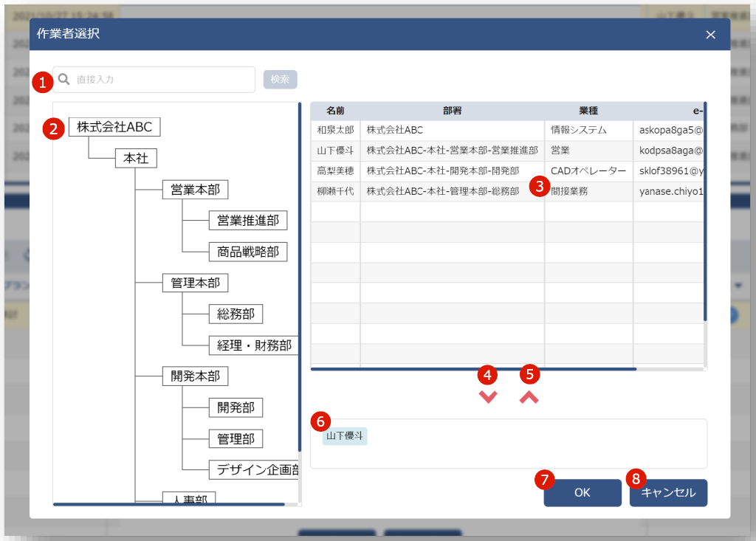756x541 pixels.
Task: Click the up chevron to remove worker
Action: (x=529, y=397)
